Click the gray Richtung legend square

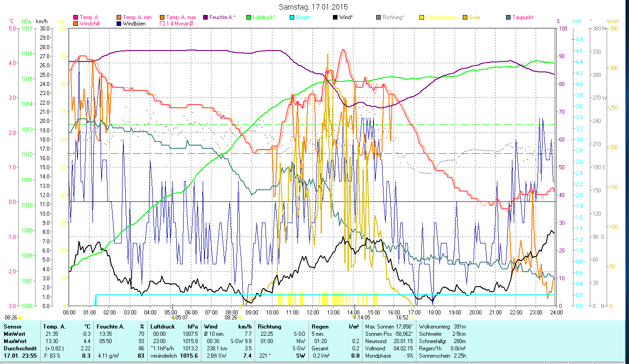click(378, 18)
